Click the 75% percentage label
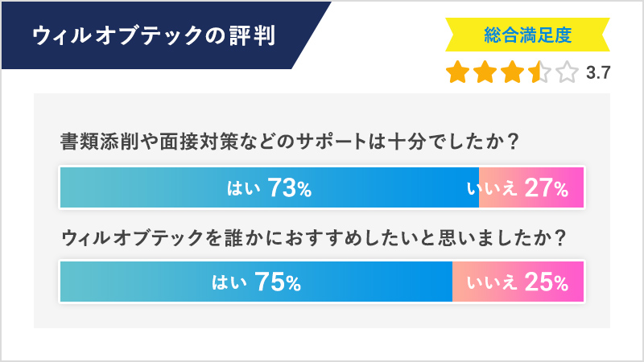 point(278,282)
